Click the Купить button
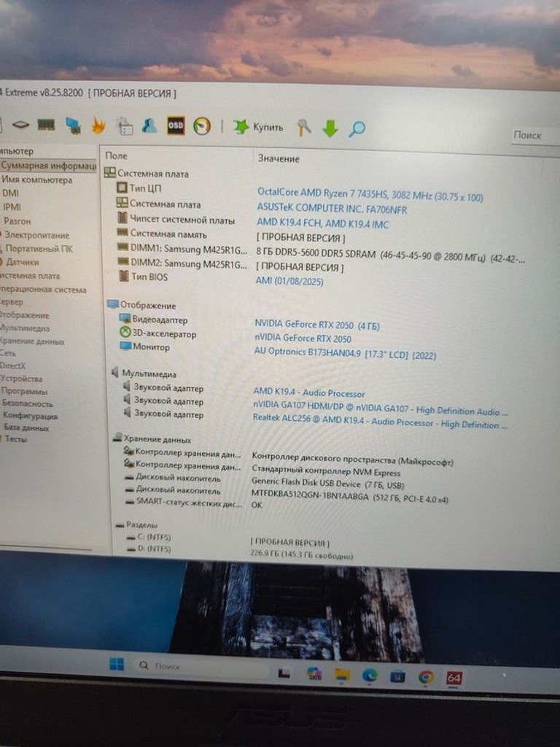Screen dimensions: 560x747 click(258, 127)
